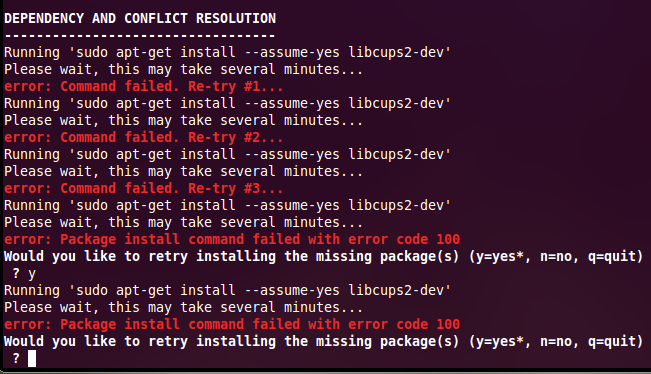Viewport: 651px width, 374px height.
Task: Click the Re-try #2 error line
Action: click(144, 137)
